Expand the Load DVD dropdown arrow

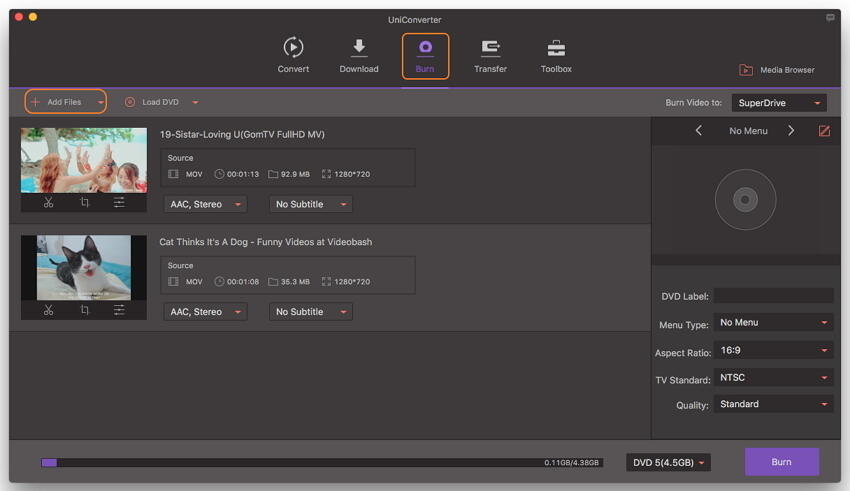195,102
